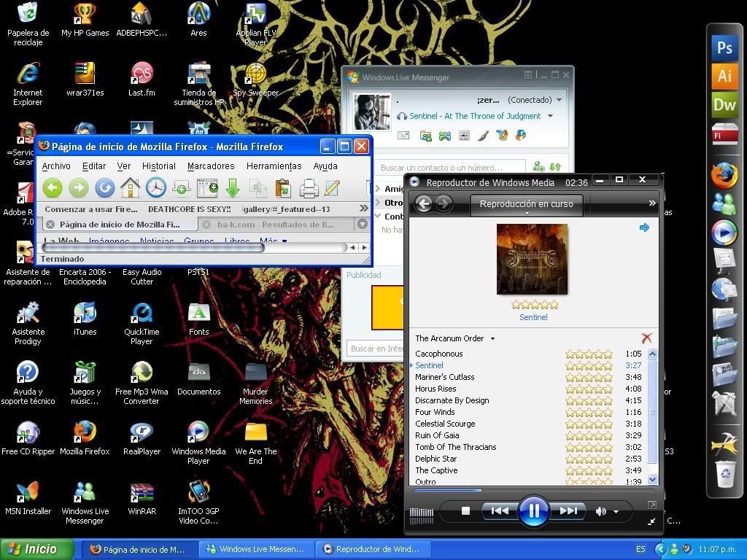The height and width of the screenshot is (560, 747).
Task: Click the pencil edit icon in Firefox toolbar
Action: pyautogui.click(x=332, y=188)
